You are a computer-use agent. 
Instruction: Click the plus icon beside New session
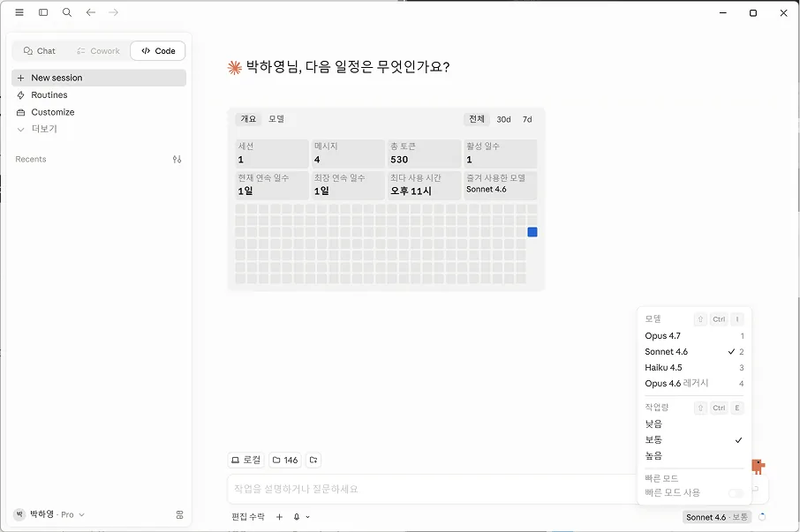pyautogui.click(x=21, y=78)
